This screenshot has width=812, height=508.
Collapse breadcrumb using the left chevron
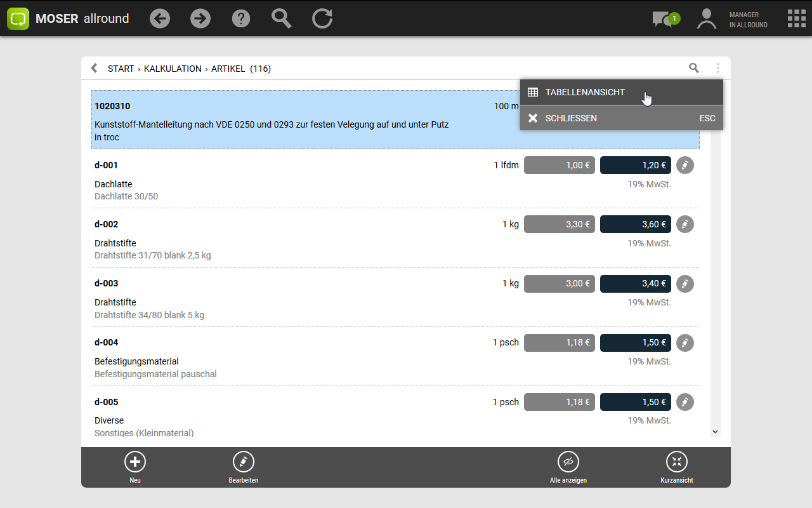tap(95, 68)
